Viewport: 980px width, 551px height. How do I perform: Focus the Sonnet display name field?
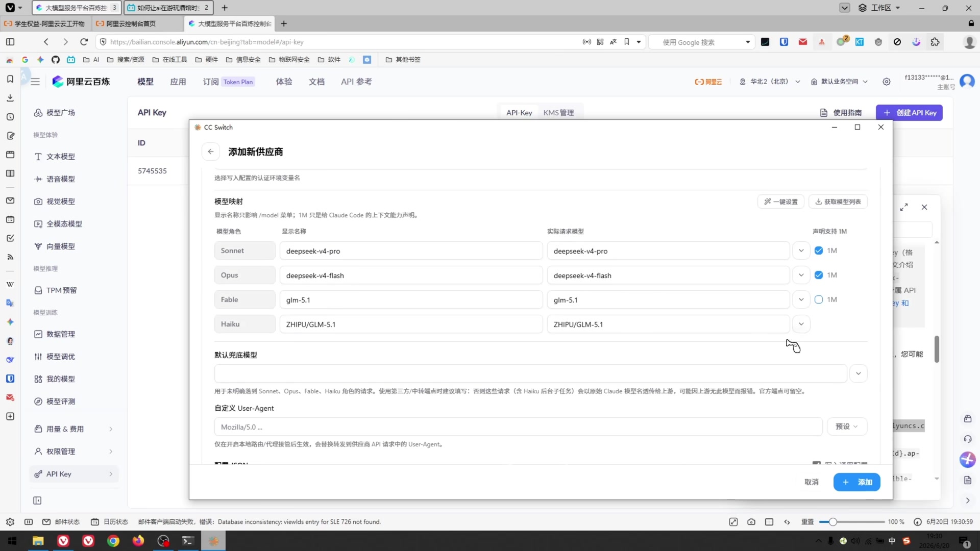(411, 251)
